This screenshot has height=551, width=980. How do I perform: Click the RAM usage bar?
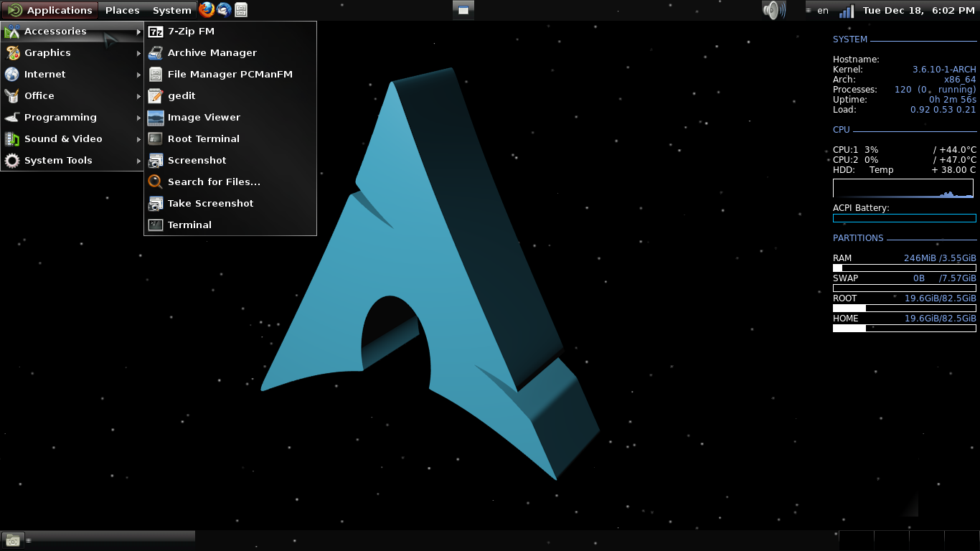[x=905, y=268]
